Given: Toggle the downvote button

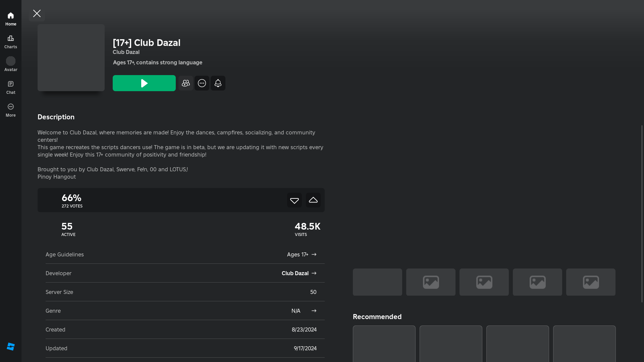Looking at the screenshot, I should click(x=294, y=200).
